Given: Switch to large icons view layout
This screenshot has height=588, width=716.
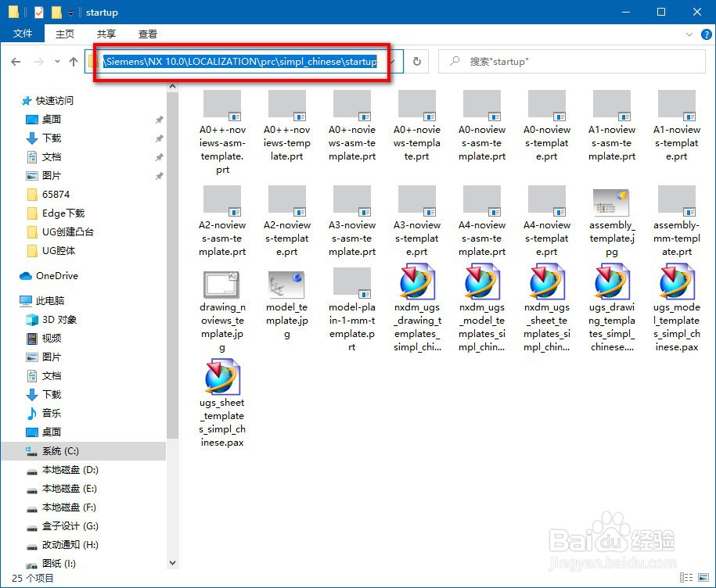Looking at the screenshot, I should [x=703, y=578].
